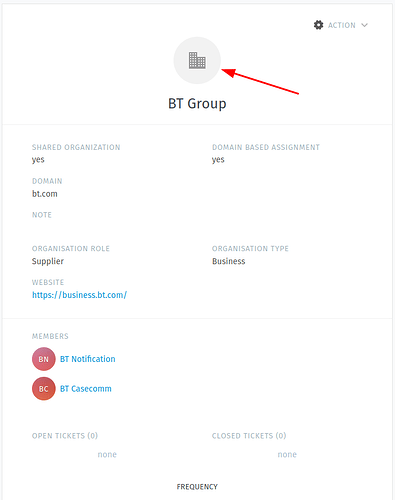The width and height of the screenshot is (395, 500).
Task: Click the Closed Tickets (0) heading
Action: (x=249, y=436)
